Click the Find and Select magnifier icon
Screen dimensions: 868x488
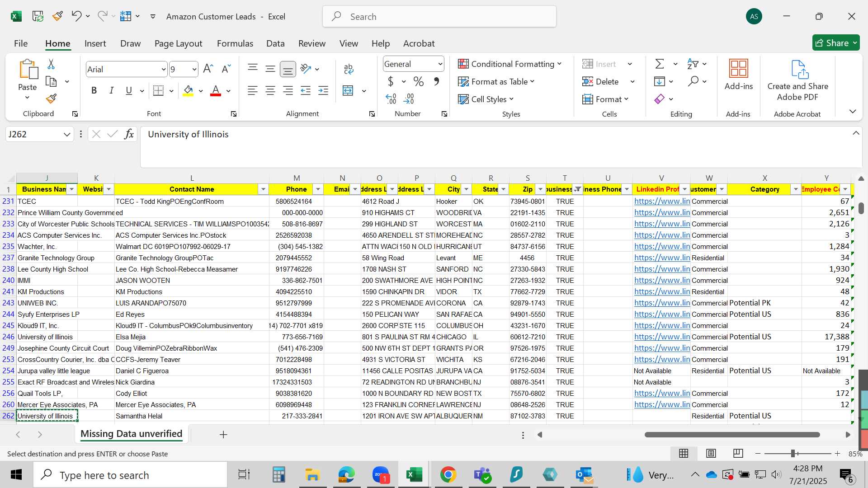(x=693, y=81)
